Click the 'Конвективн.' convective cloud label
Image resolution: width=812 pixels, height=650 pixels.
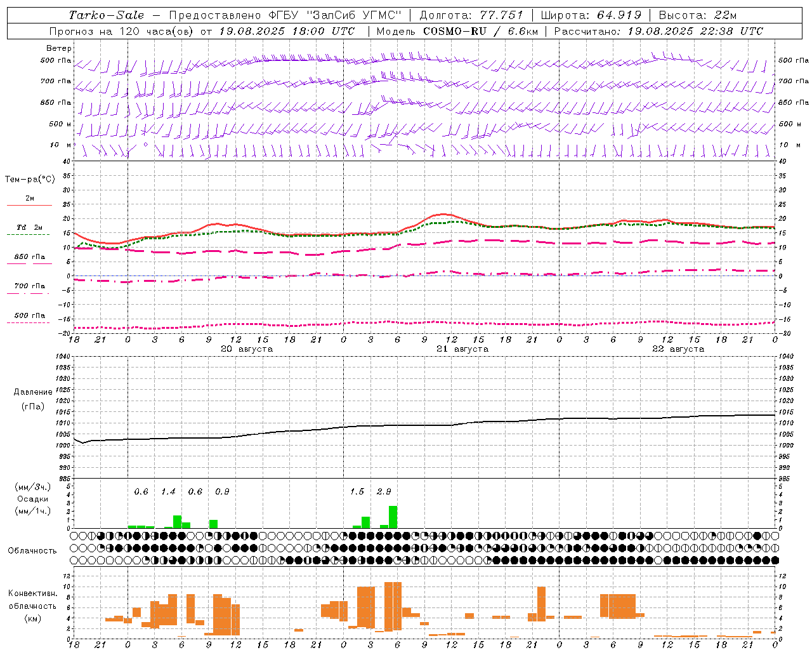click(x=33, y=594)
